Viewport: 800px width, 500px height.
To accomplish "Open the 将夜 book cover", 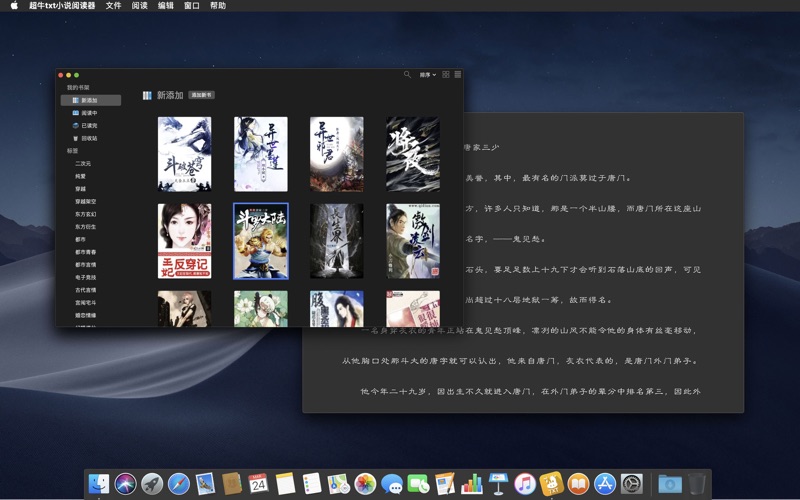I will click(413, 154).
